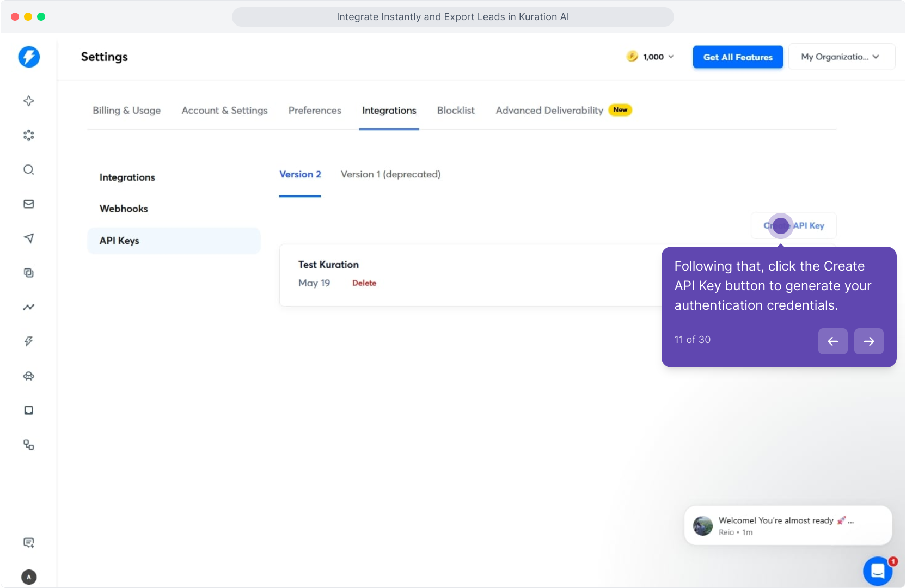Click the Create API Key button
The height and width of the screenshot is (588, 906).
pyautogui.click(x=793, y=225)
